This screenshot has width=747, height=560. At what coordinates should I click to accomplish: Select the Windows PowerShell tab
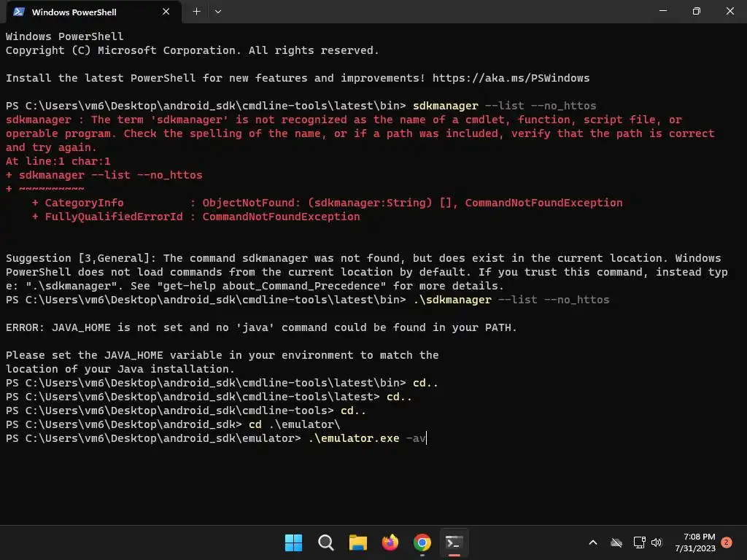point(93,12)
